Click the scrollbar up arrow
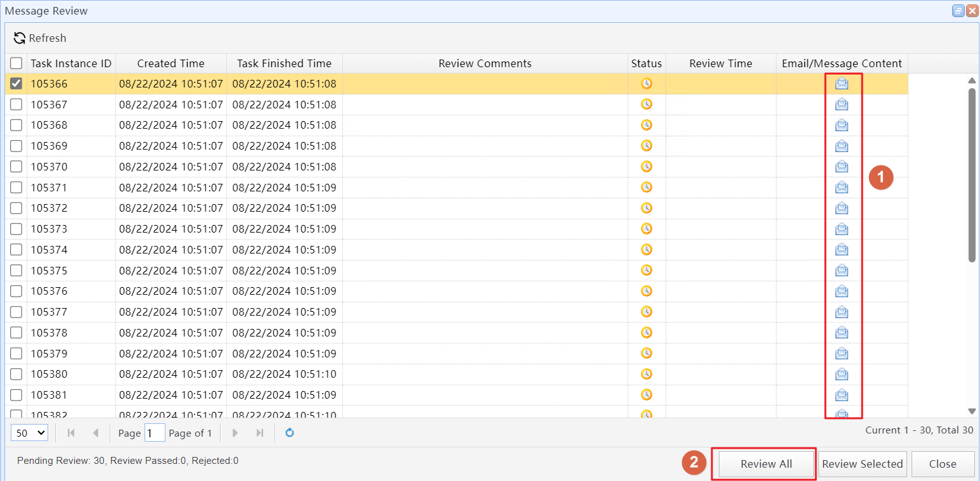This screenshot has width=980, height=481. click(972, 80)
